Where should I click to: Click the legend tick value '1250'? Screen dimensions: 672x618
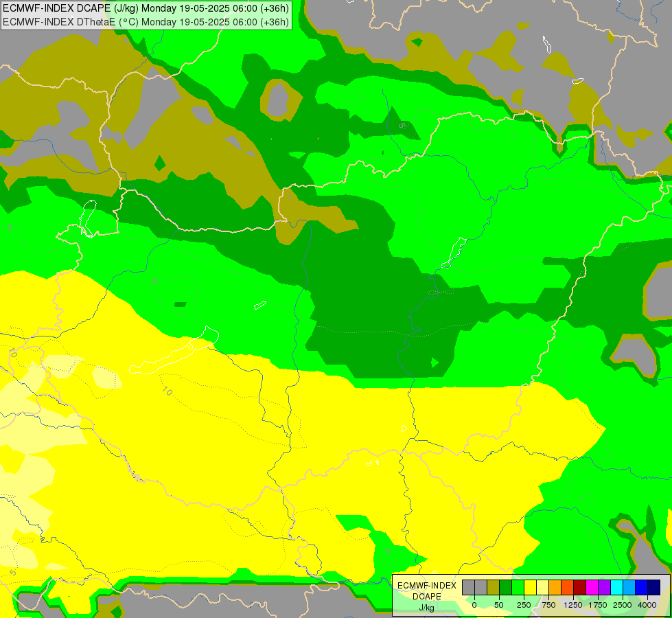click(x=573, y=605)
